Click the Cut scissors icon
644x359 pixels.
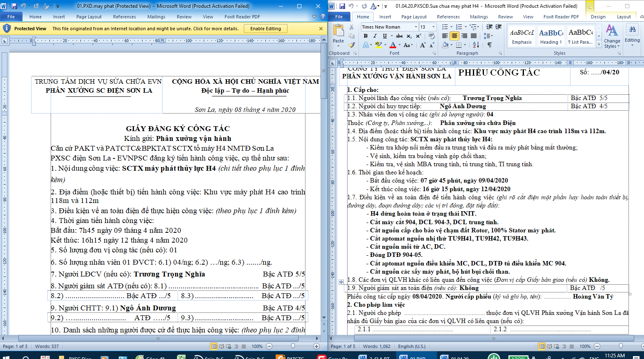[x=351, y=27]
